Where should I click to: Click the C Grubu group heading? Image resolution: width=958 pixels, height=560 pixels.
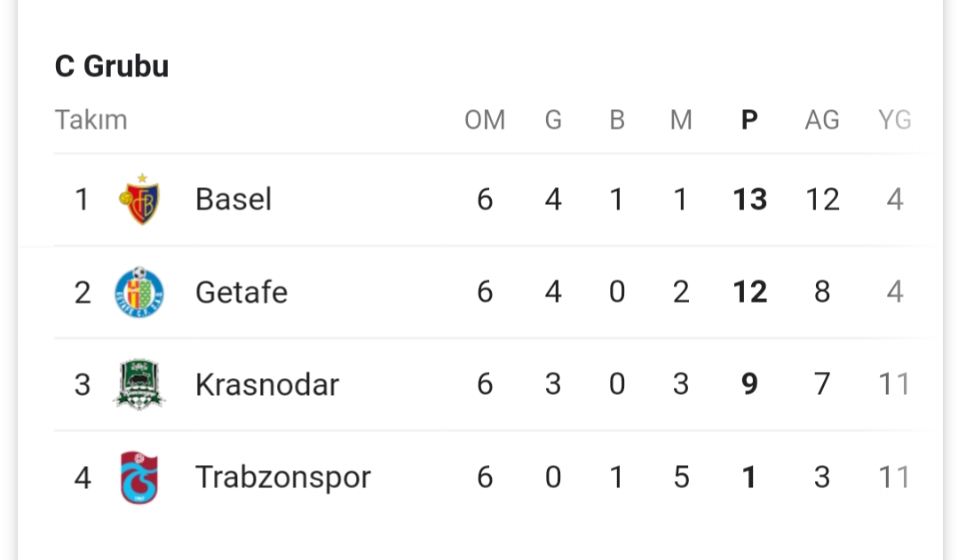pyautogui.click(x=112, y=66)
